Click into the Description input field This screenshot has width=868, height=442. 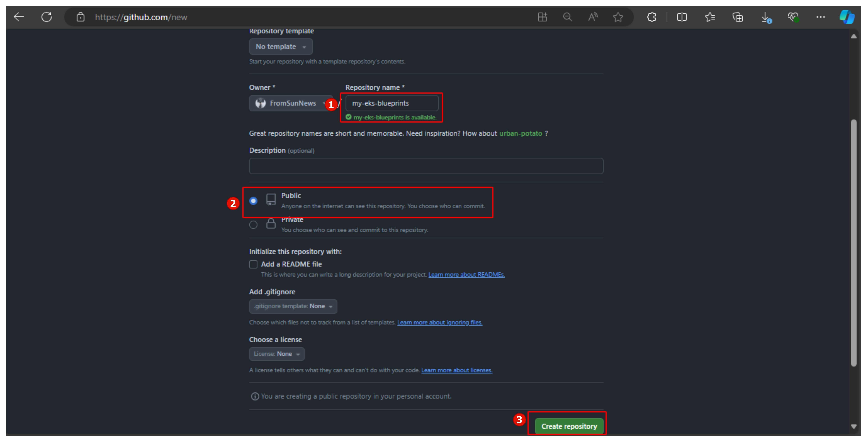[x=426, y=166]
